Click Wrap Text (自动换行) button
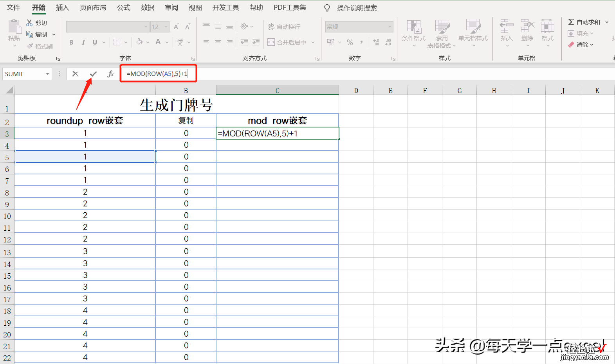The width and height of the screenshot is (615, 364). coord(284,27)
